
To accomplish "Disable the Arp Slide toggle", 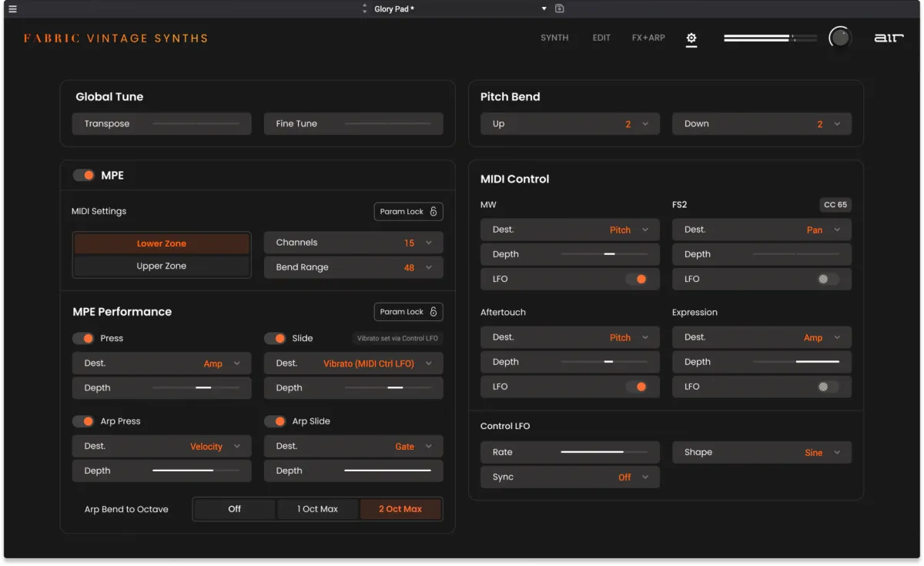I will click(x=275, y=421).
